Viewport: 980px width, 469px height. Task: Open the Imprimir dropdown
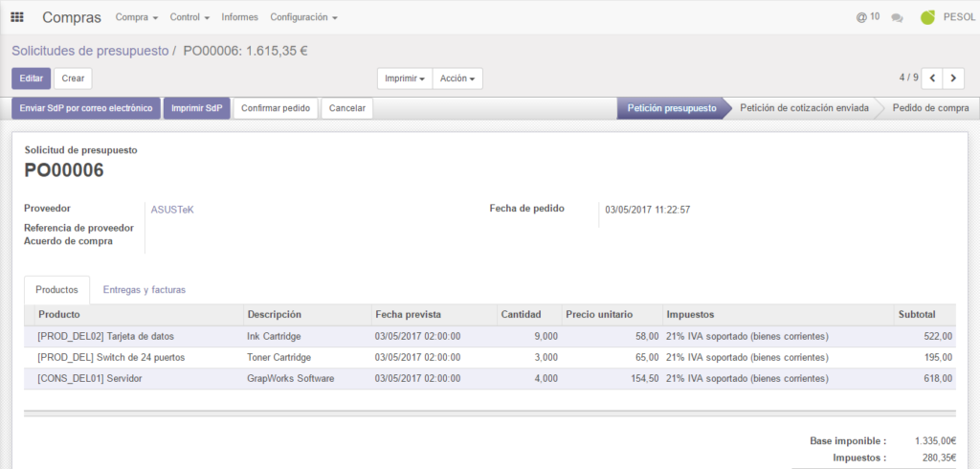pyautogui.click(x=405, y=78)
